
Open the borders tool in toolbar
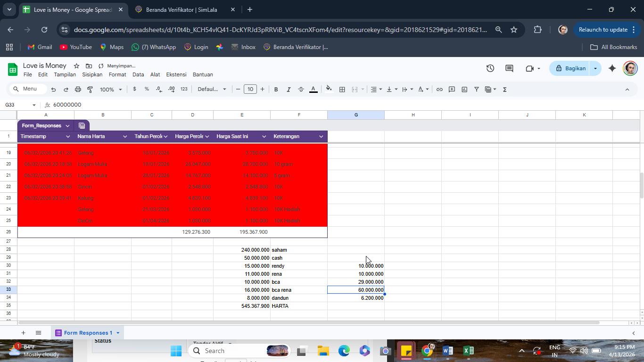point(342,89)
